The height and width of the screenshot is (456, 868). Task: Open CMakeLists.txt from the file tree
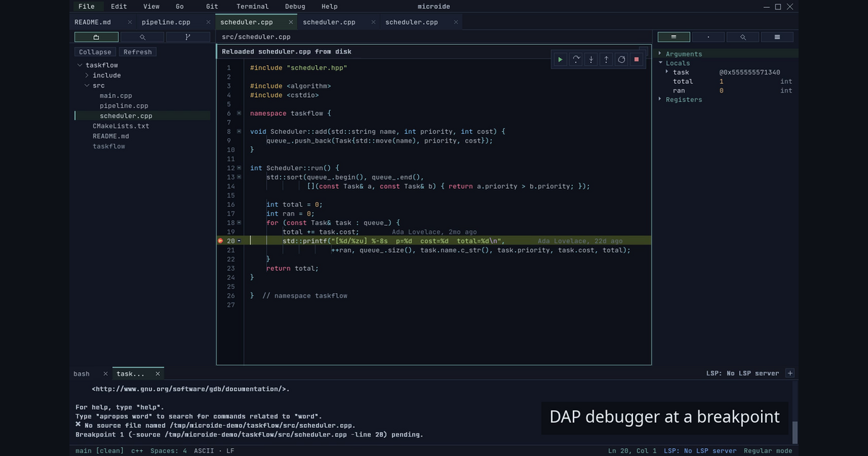(x=121, y=126)
